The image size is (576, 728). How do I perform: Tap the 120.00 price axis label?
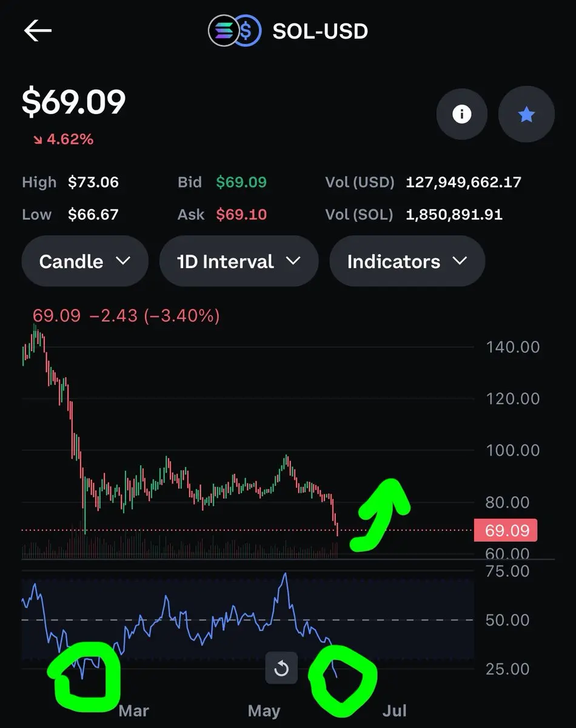513,399
